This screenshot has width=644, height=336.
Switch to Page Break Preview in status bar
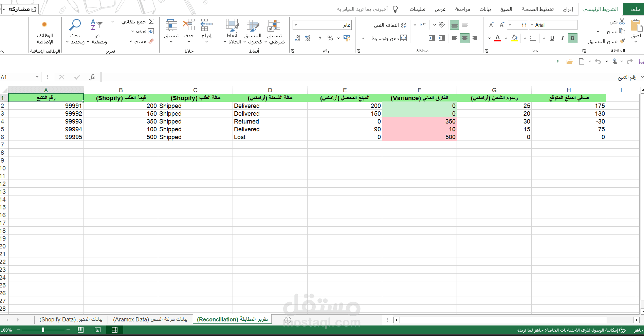[80, 330]
